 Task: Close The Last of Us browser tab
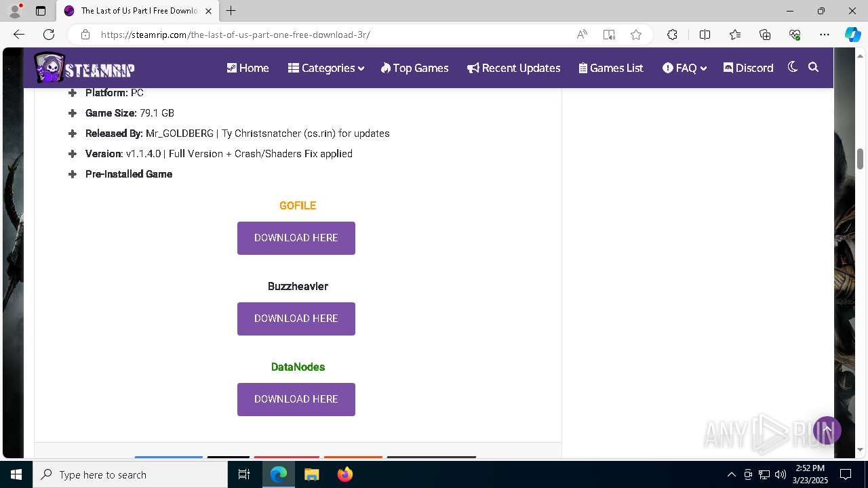[208, 11]
